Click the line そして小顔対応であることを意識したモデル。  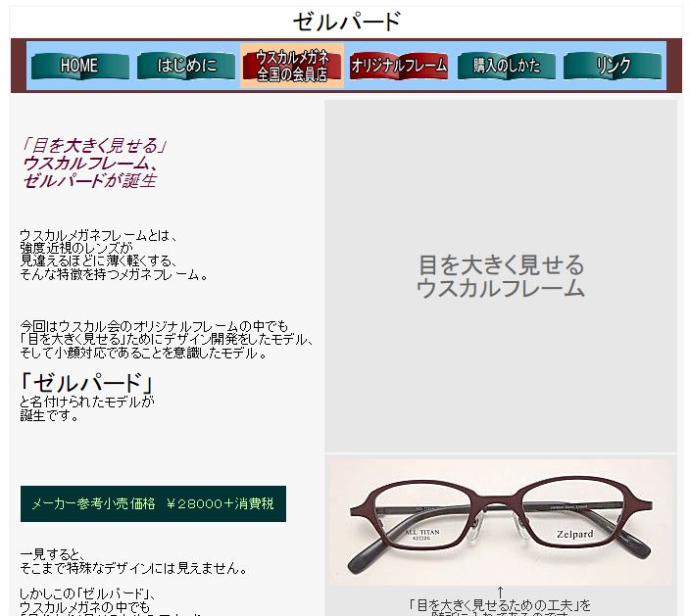143,354
